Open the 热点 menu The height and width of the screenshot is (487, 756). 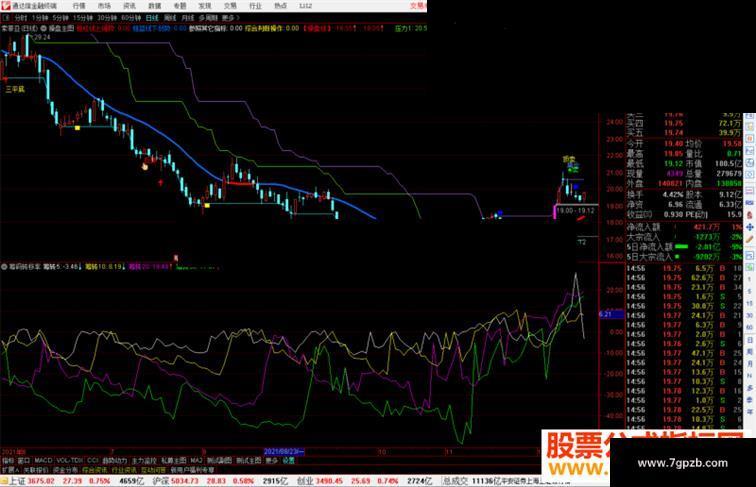[x=280, y=6]
